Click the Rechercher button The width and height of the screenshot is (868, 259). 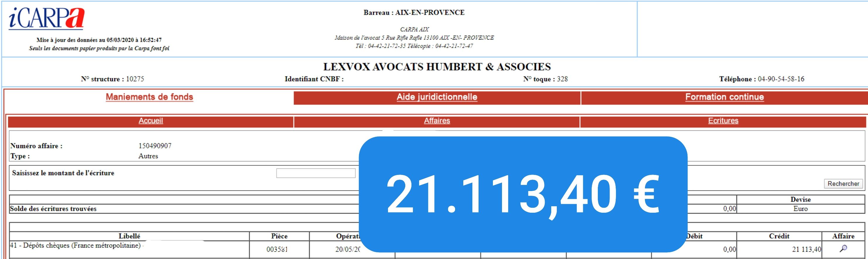(x=843, y=184)
